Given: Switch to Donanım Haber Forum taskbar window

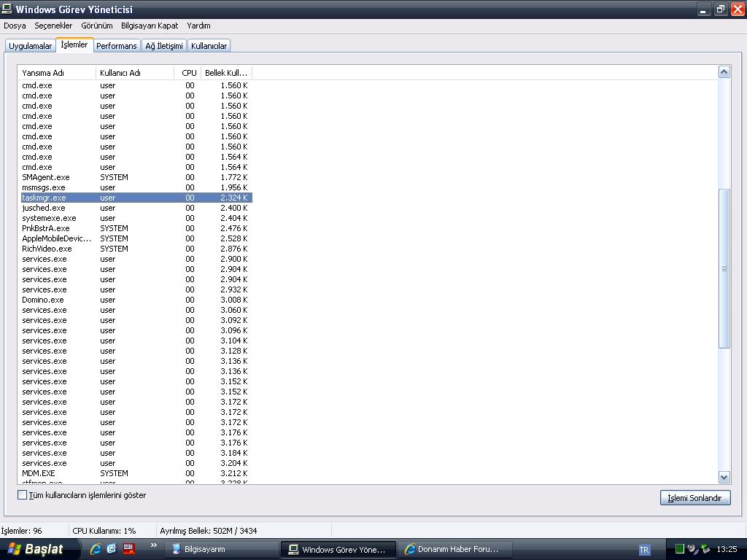Looking at the screenshot, I should tap(452, 549).
